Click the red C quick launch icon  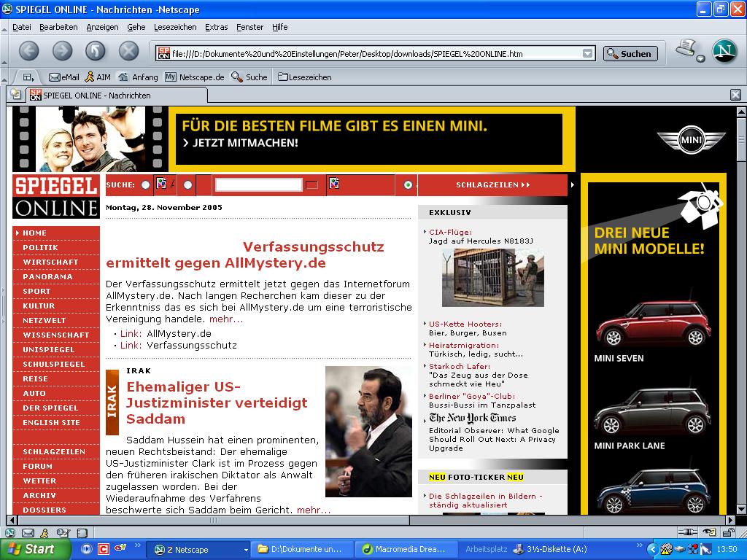pos(104,549)
